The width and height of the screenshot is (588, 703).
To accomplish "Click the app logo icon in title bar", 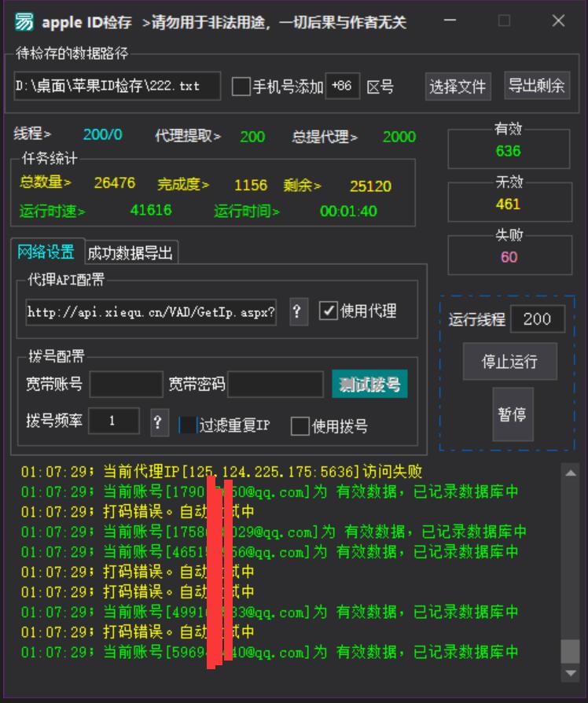I will 24,22.
